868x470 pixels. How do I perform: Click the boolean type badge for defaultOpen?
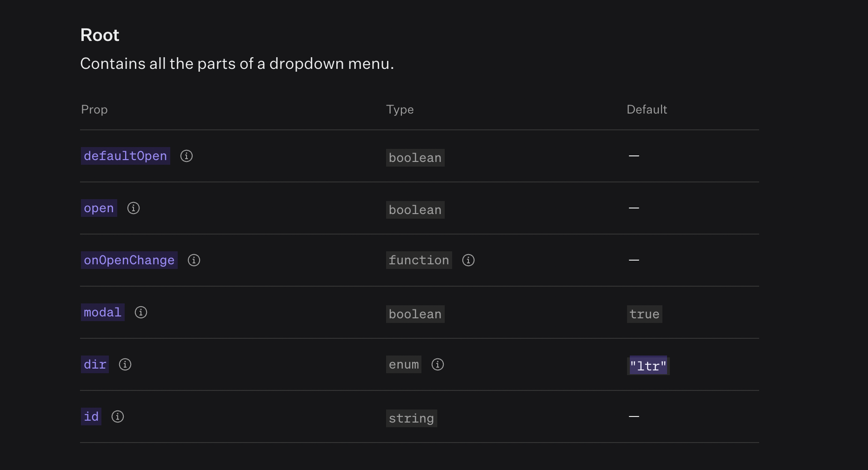pos(415,158)
